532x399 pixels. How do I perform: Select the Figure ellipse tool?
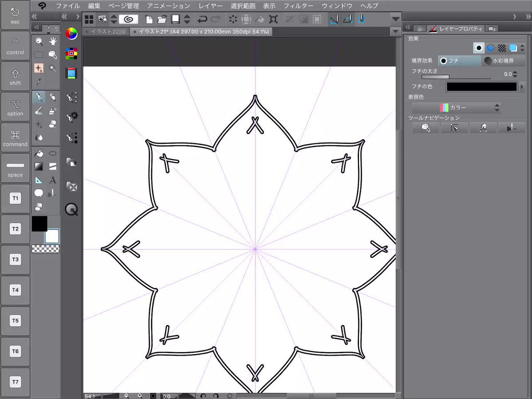tap(53, 153)
